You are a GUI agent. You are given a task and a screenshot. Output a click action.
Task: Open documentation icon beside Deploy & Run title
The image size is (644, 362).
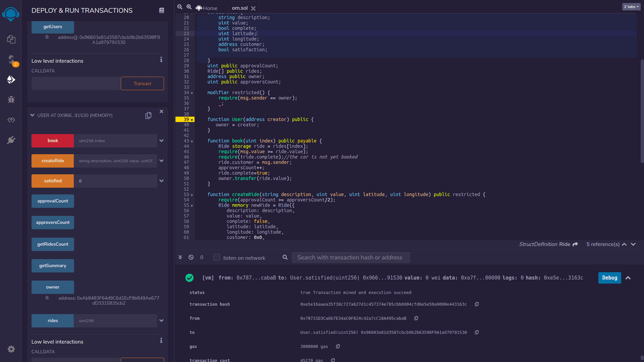pos(161,10)
